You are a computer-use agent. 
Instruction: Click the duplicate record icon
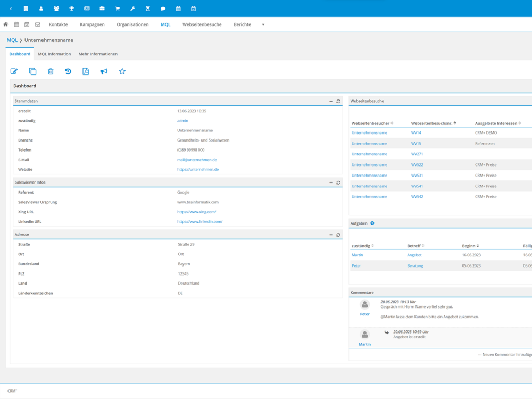(x=32, y=71)
